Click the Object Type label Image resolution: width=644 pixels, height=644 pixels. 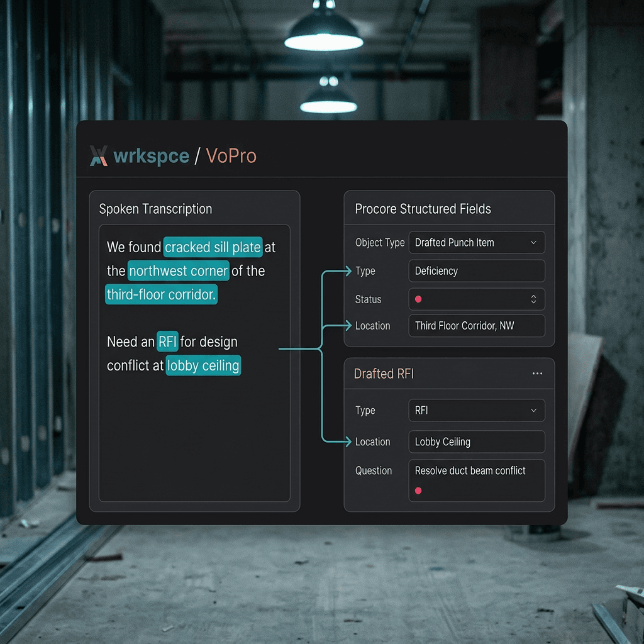click(x=380, y=242)
